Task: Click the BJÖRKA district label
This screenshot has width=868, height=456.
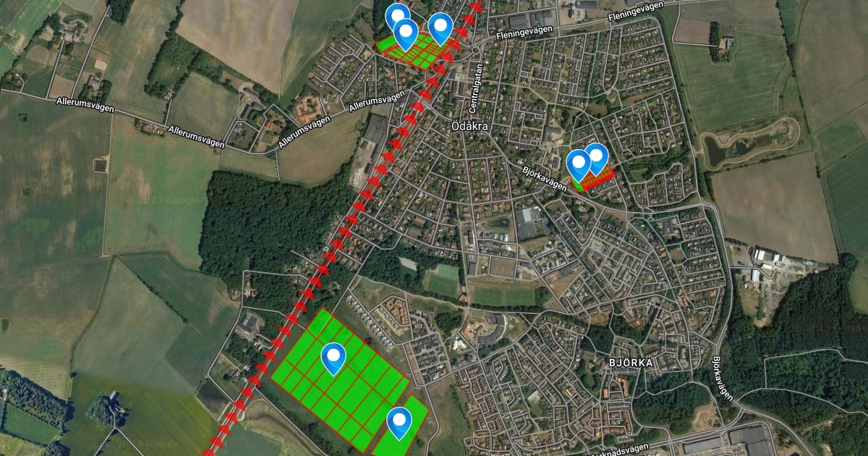Action: click(x=631, y=362)
